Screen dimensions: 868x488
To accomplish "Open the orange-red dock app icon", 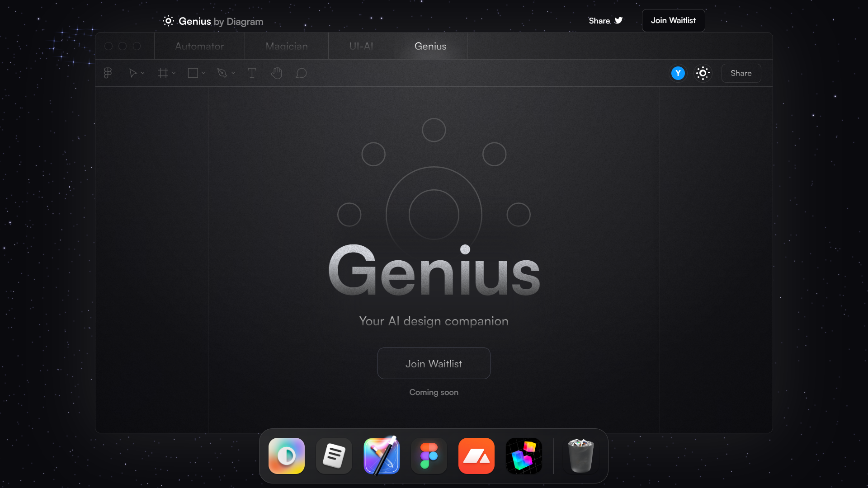I will click(x=476, y=456).
